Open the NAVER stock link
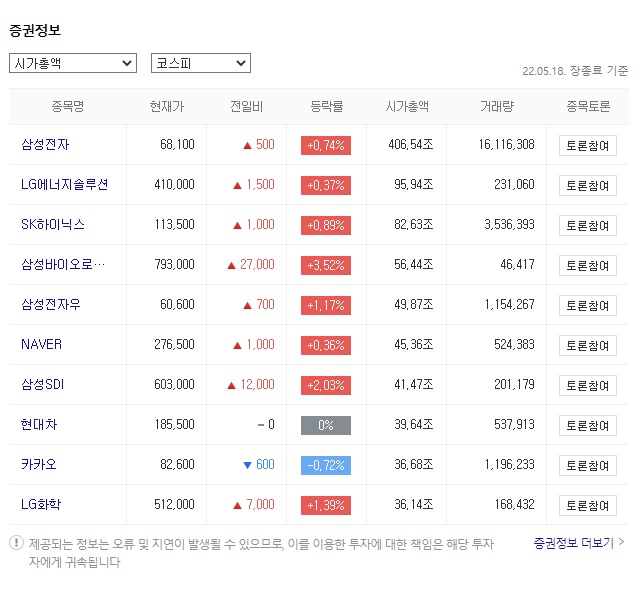This screenshot has height=589, width=643. [x=41, y=344]
